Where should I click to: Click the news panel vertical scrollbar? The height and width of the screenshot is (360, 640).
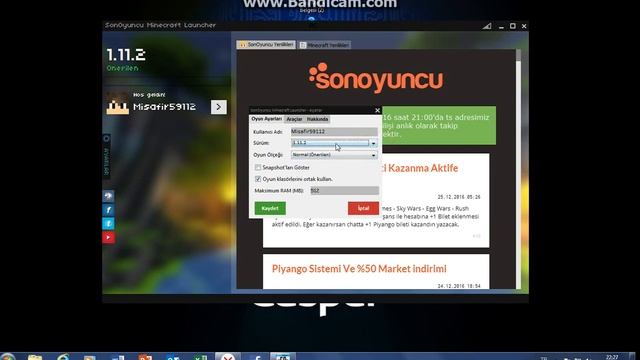[x=518, y=169]
